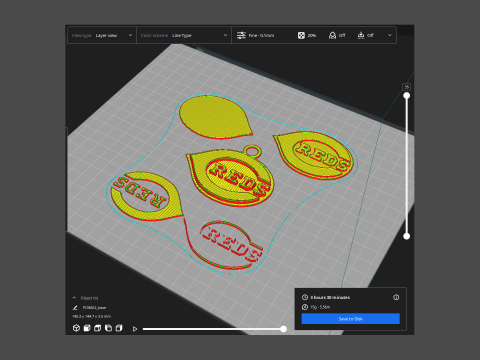The height and width of the screenshot is (360, 480).
Task: Play the layer simulation
Action: [135, 329]
